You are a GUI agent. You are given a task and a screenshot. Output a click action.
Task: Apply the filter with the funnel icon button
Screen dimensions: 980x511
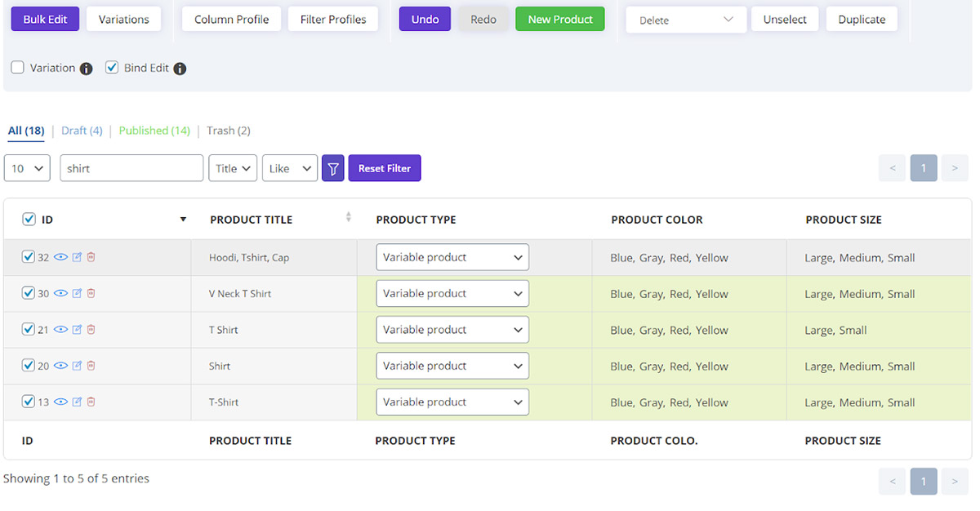[x=333, y=168]
